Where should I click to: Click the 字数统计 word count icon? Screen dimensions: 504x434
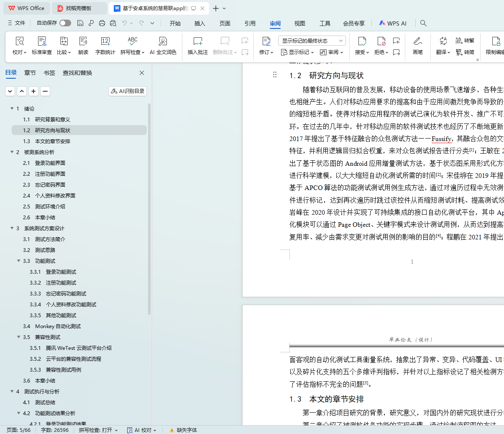105,41
